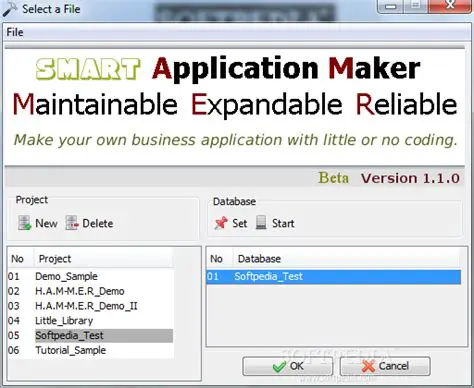This screenshot has width=474, height=388.
Task: Click the New project icon
Action: [25, 223]
